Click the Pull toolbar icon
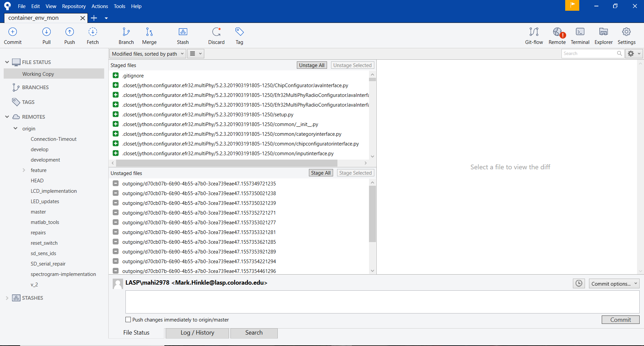 [x=46, y=36]
